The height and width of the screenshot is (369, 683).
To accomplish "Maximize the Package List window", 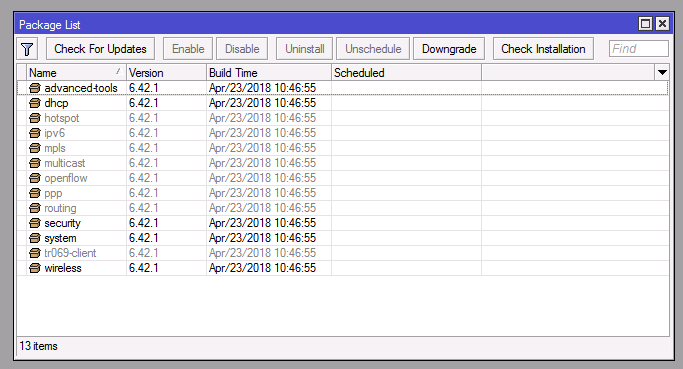I will [x=645, y=24].
